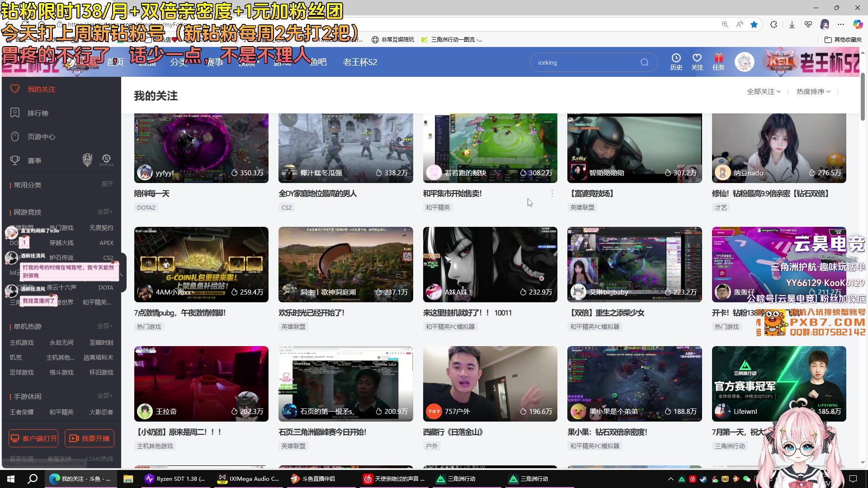Open the title 全DY家庭地位最高的男人

tap(318, 193)
